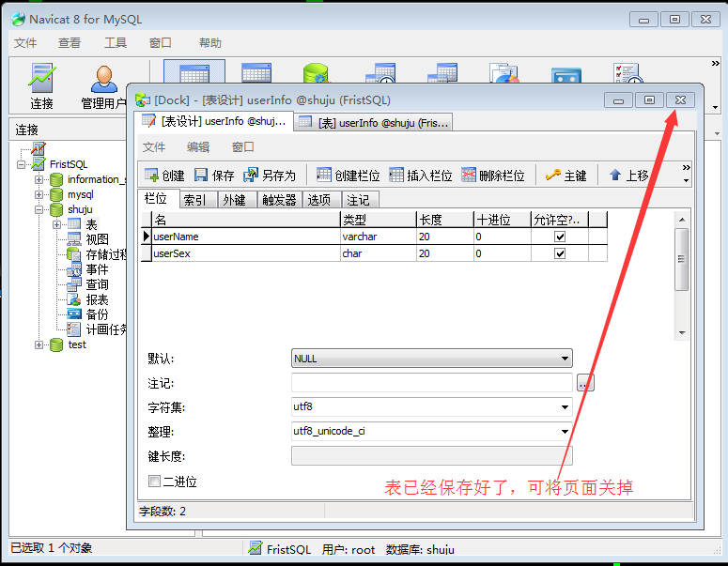Open 工具 menu in main window
Screen dimensions: 728x566
point(116,43)
